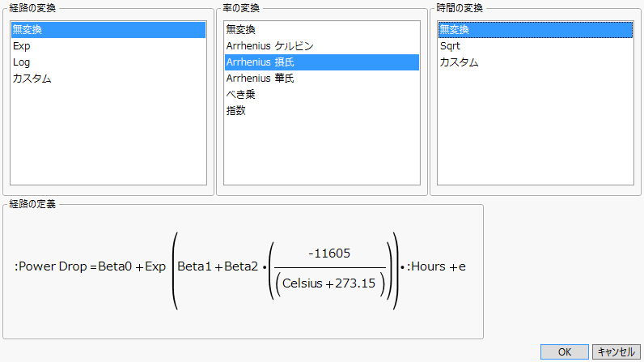The height and width of the screenshot is (362, 644).
Task: Select the Beta0 parameter in the formula
Action: pyautogui.click(x=115, y=267)
